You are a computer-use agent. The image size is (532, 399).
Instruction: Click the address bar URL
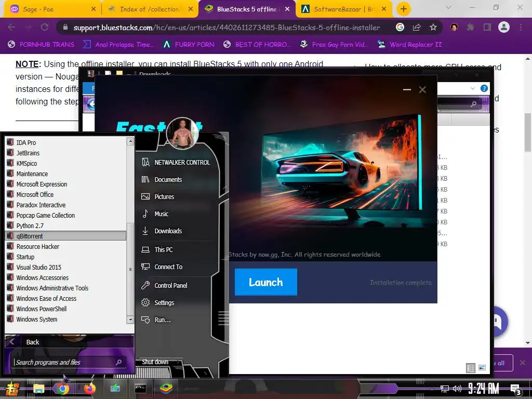point(227,28)
